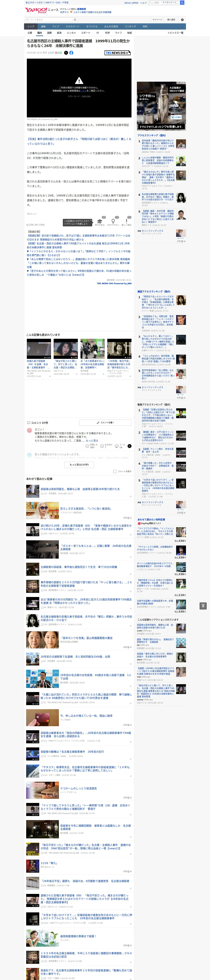Click the ログイン link
The image size is (210, 980).
pos(64,12)
